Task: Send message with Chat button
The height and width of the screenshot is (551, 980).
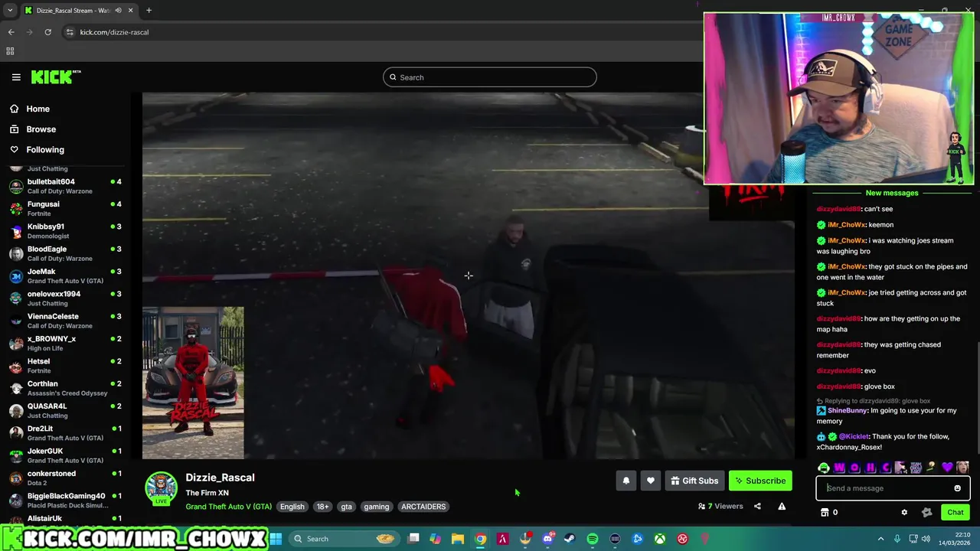Action: pos(955,513)
